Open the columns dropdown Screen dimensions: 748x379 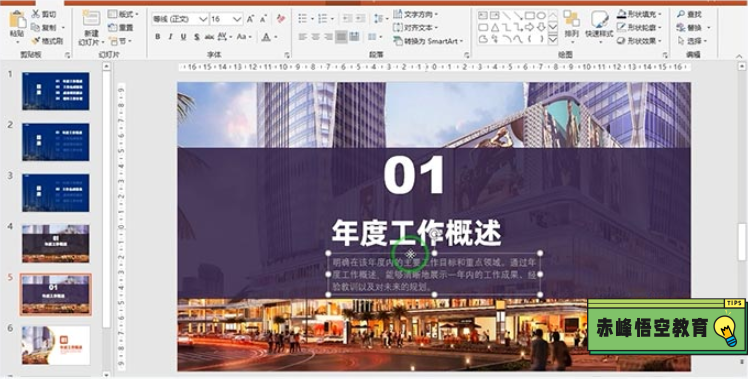coord(375,37)
